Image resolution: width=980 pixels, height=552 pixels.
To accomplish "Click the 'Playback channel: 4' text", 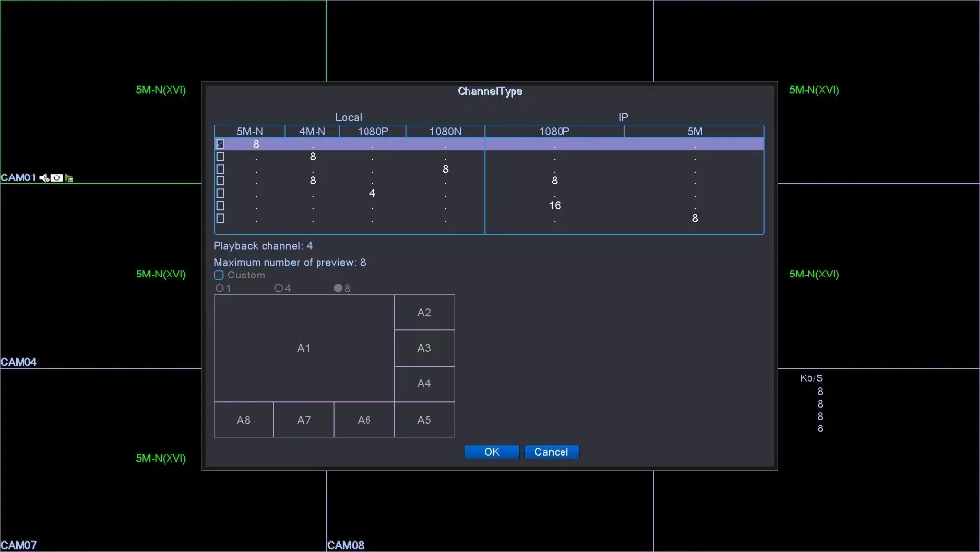I will pyautogui.click(x=263, y=246).
